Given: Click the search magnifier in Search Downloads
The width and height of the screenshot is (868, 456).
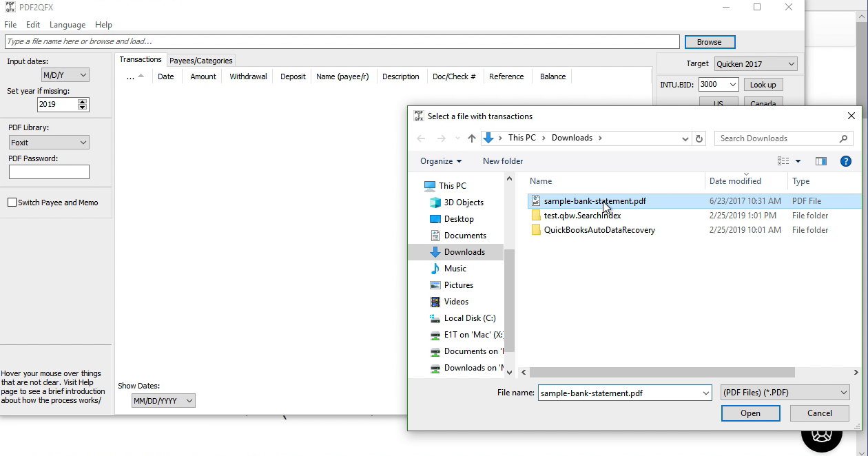Looking at the screenshot, I should tap(843, 138).
